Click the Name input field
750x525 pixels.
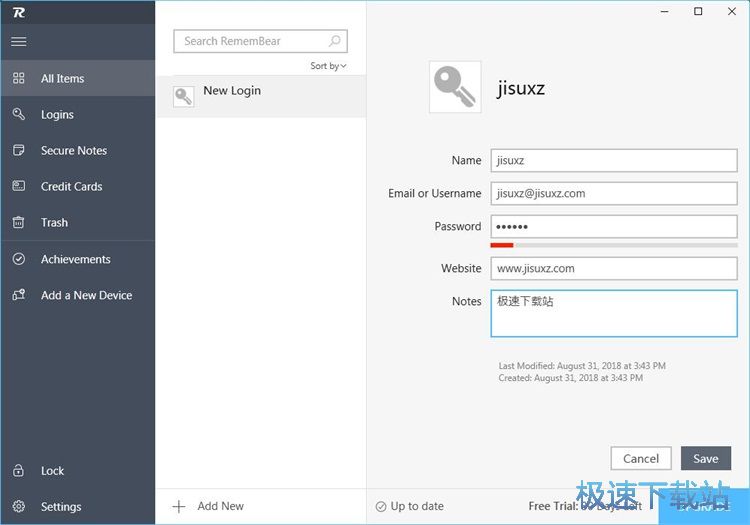click(x=614, y=161)
